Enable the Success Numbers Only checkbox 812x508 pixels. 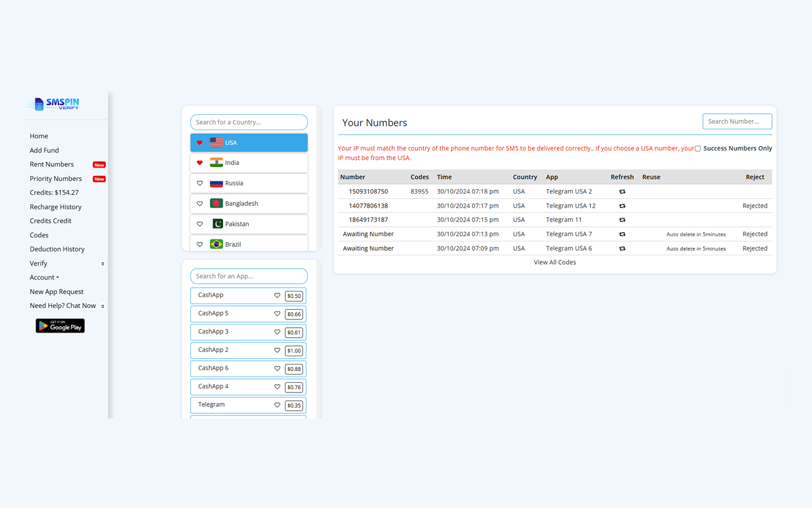click(x=698, y=149)
